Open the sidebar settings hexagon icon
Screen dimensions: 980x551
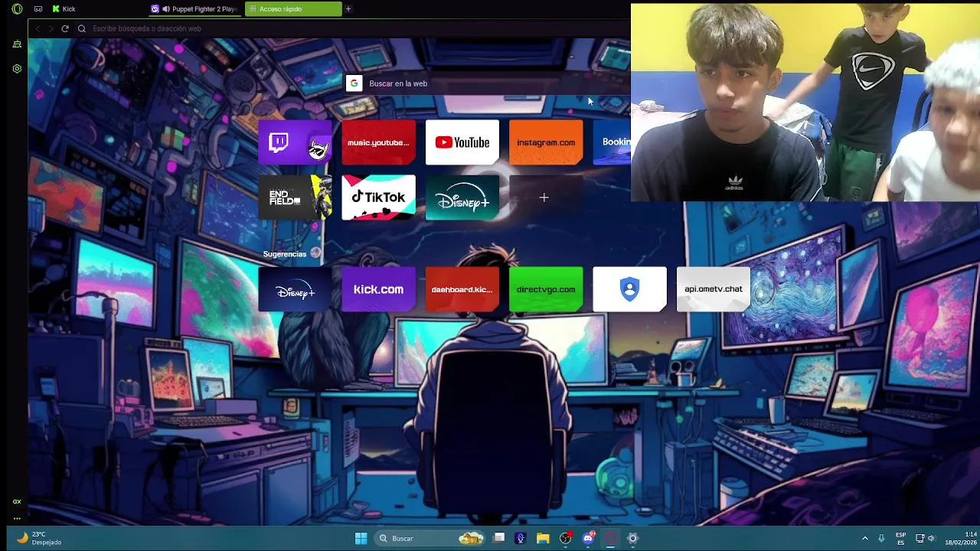[x=17, y=69]
